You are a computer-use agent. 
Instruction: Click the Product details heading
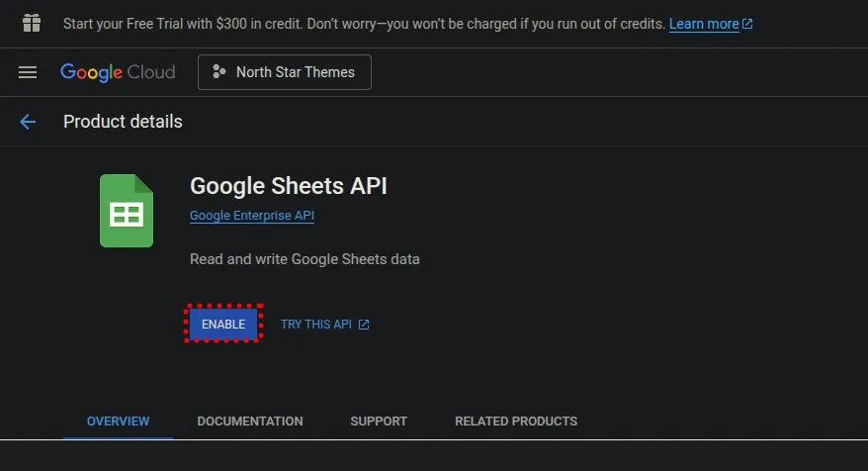pos(123,122)
